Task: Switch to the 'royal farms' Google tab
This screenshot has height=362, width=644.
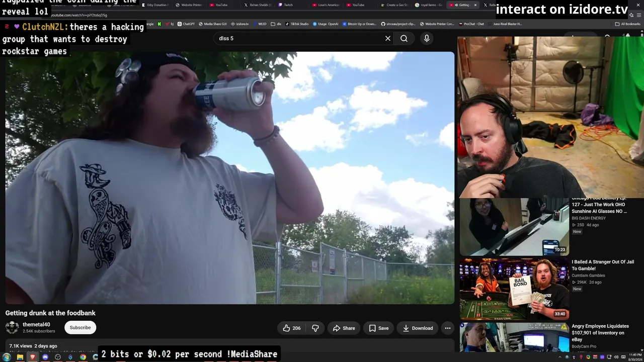Action: point(429,5)
